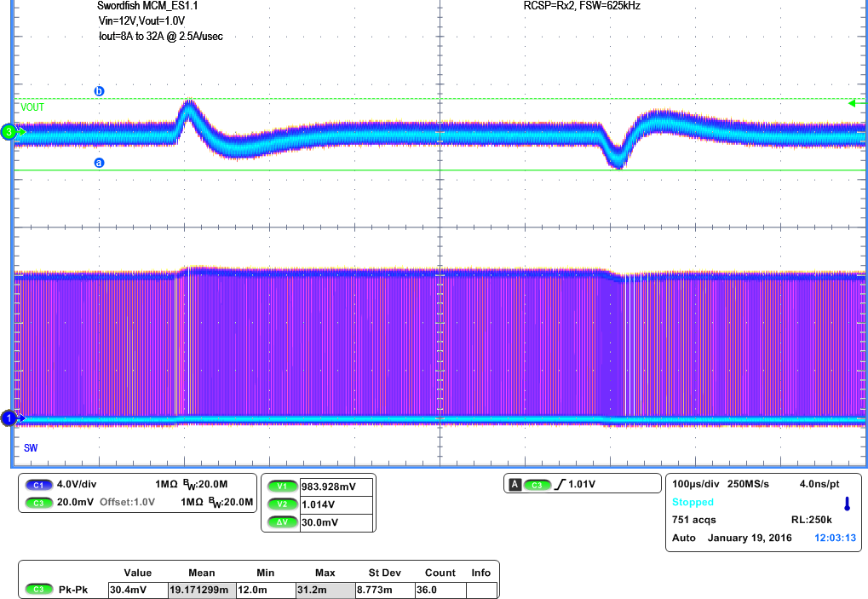Toggle cursor b marker above VOUT trace
The height and width of the screenshot is (599, 868).
point(99,89)
